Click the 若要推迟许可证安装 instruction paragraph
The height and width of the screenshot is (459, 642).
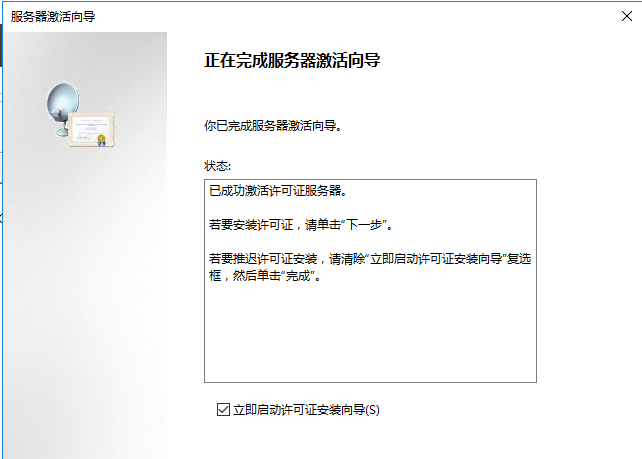click(x=370, y=267)
